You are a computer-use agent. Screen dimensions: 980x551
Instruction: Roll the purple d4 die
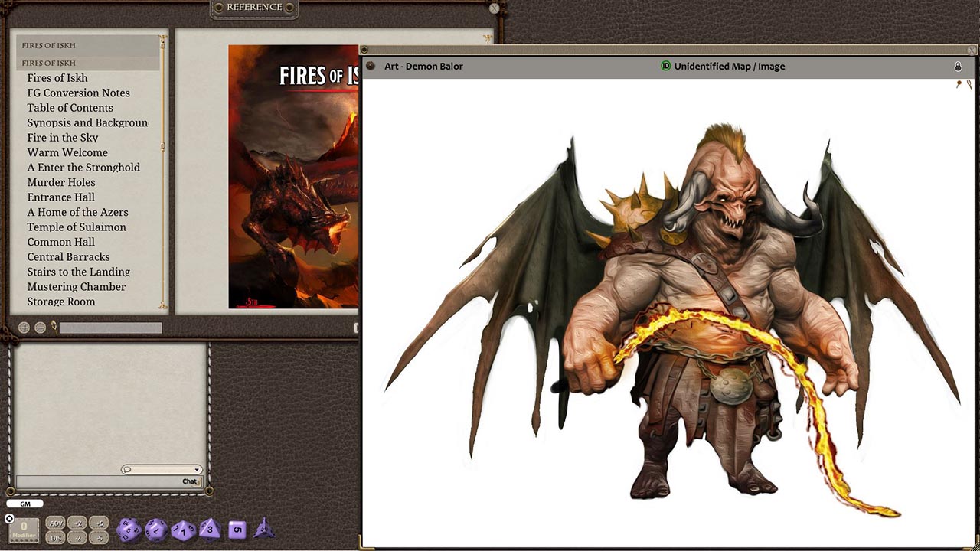[x=265, y=529]
